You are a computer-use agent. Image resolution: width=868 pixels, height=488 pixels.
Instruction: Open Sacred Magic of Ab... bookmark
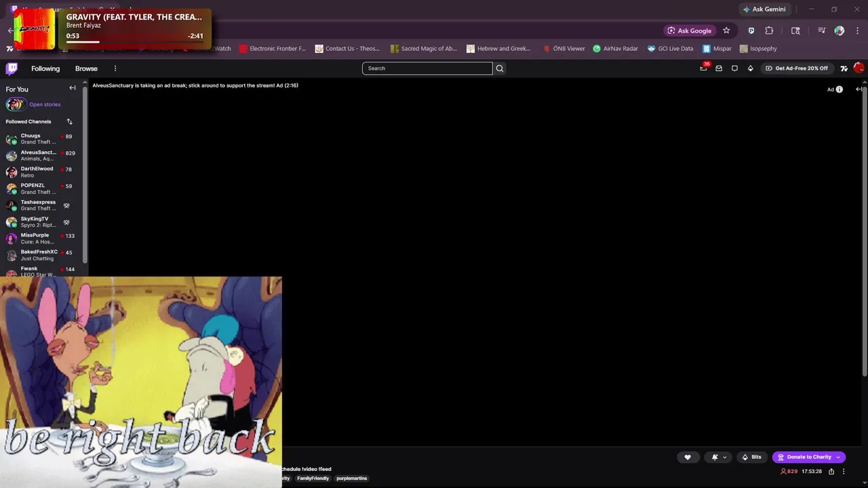[x=423, y=49]
